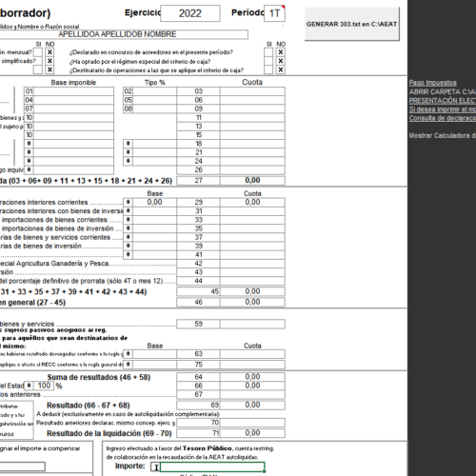Click the Cuota cell for box 75
Screen dimensions: 476x476
coord(252,365)
